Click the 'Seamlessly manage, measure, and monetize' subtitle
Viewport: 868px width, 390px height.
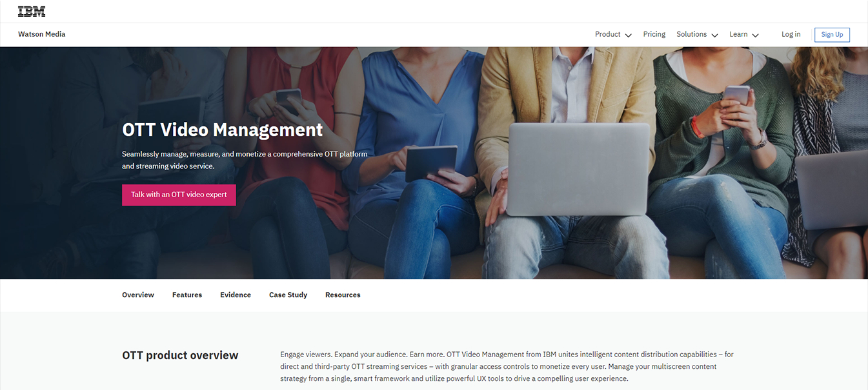click(x=245, y=160)
